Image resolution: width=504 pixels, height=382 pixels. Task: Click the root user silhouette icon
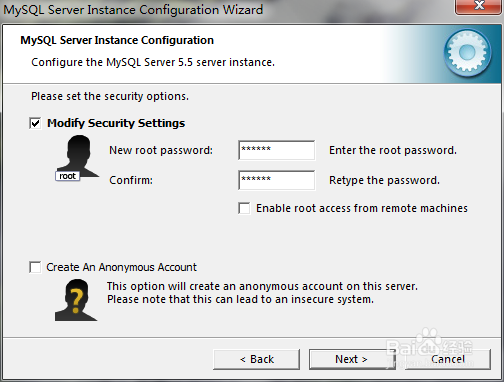pyautogui.click(x=78, y=156)
